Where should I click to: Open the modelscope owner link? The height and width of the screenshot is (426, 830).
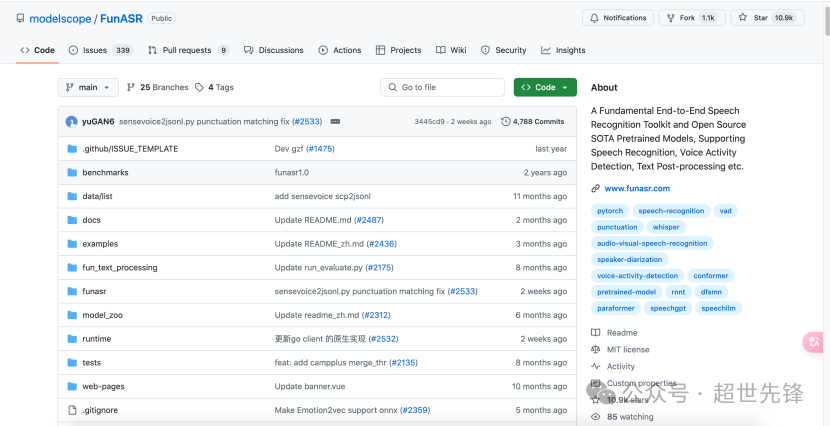pos(60,19)
